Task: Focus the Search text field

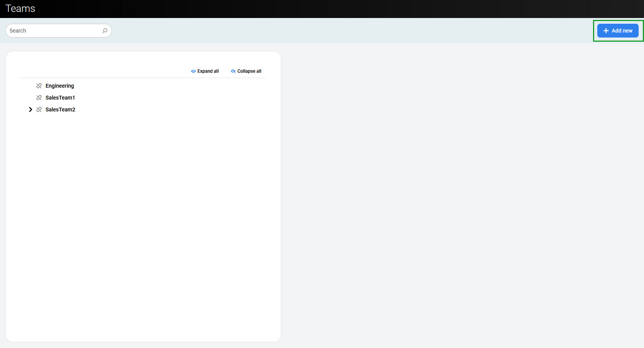Action: click(x=54, y=31)
